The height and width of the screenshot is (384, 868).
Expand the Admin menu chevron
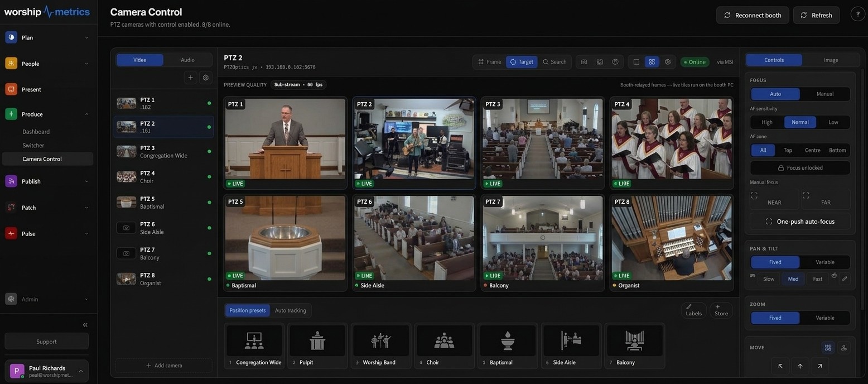86,299
